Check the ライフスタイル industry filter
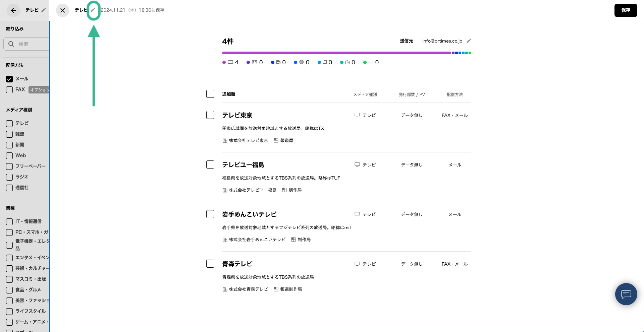 [9, 312]
